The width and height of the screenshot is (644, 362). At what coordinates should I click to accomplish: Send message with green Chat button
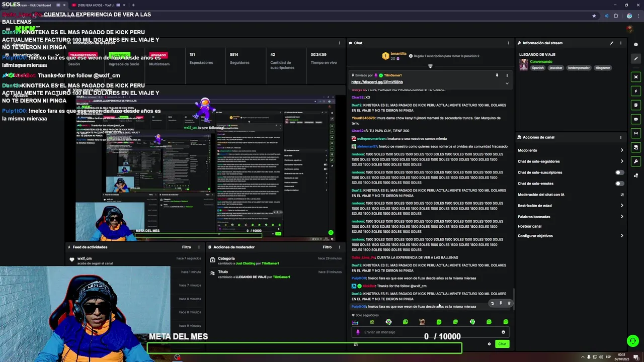(x=502, y=344)
